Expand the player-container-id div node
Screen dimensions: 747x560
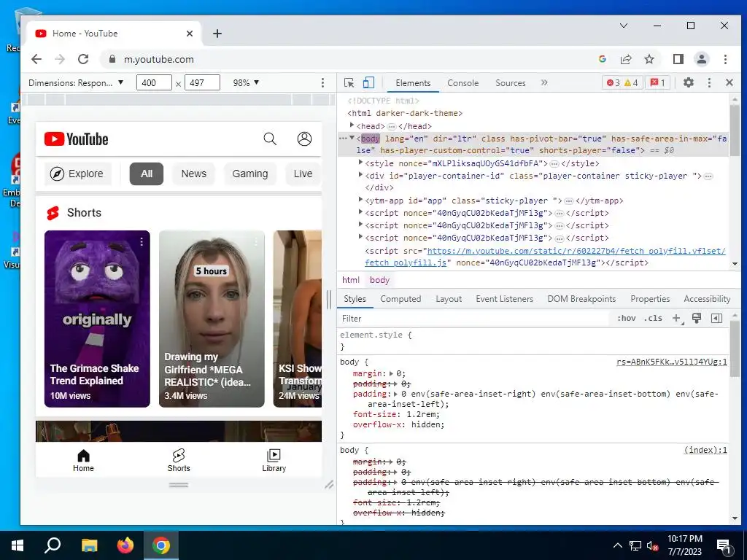(360, 175)
